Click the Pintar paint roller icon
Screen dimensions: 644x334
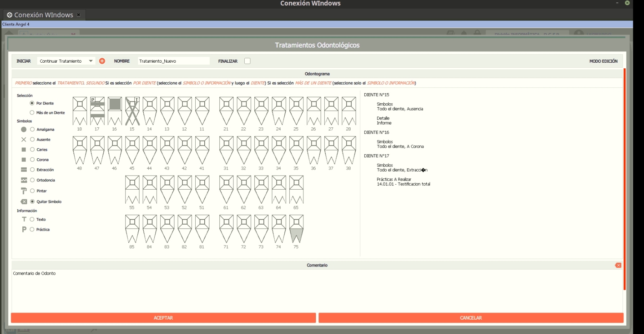24,191
